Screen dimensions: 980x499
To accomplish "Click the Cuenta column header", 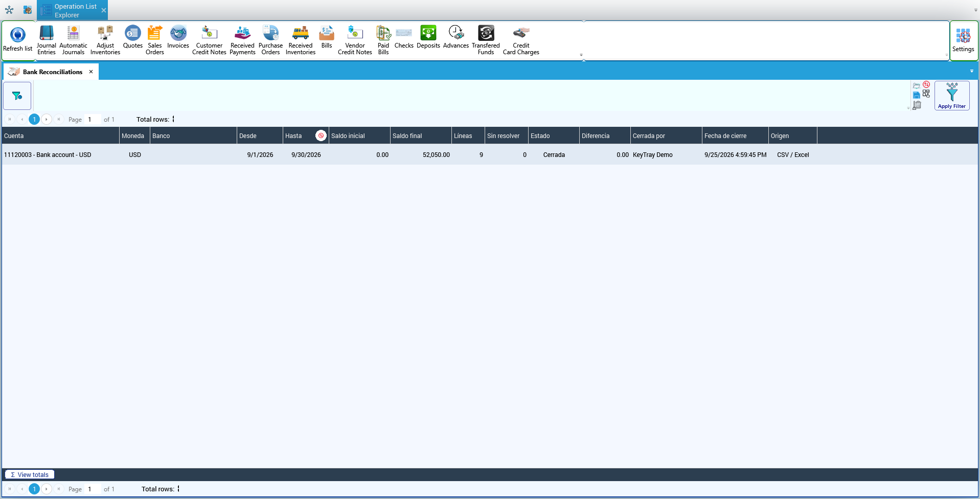I will click(x=60, y=135).
